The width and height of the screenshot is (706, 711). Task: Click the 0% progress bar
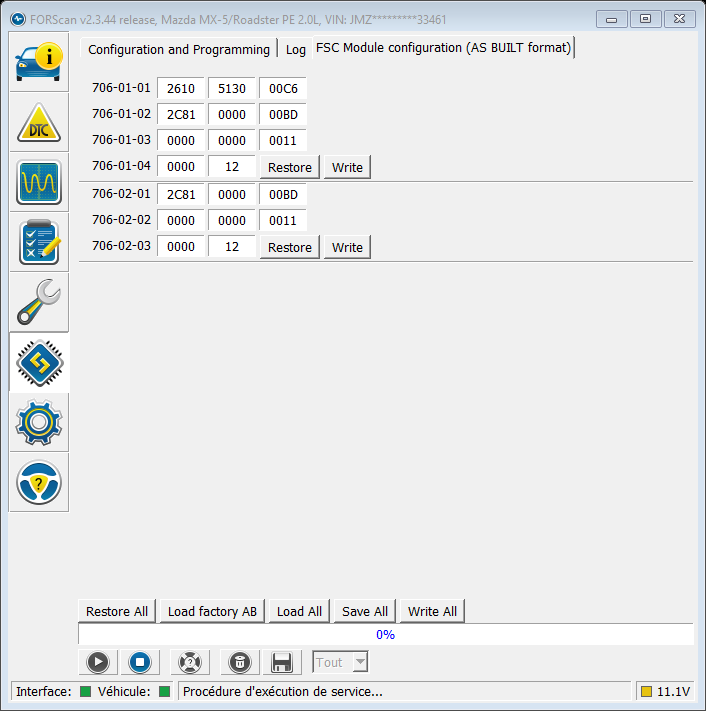click(386, 634)
